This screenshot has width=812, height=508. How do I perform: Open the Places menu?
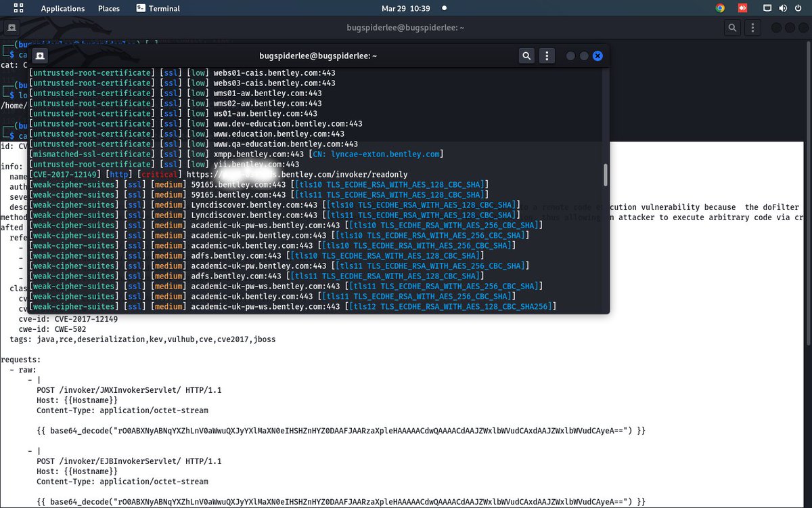tap(108, 9)
